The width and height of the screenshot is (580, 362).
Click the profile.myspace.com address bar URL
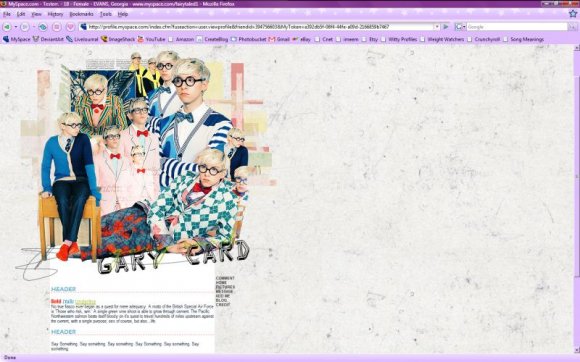[239, 27]
